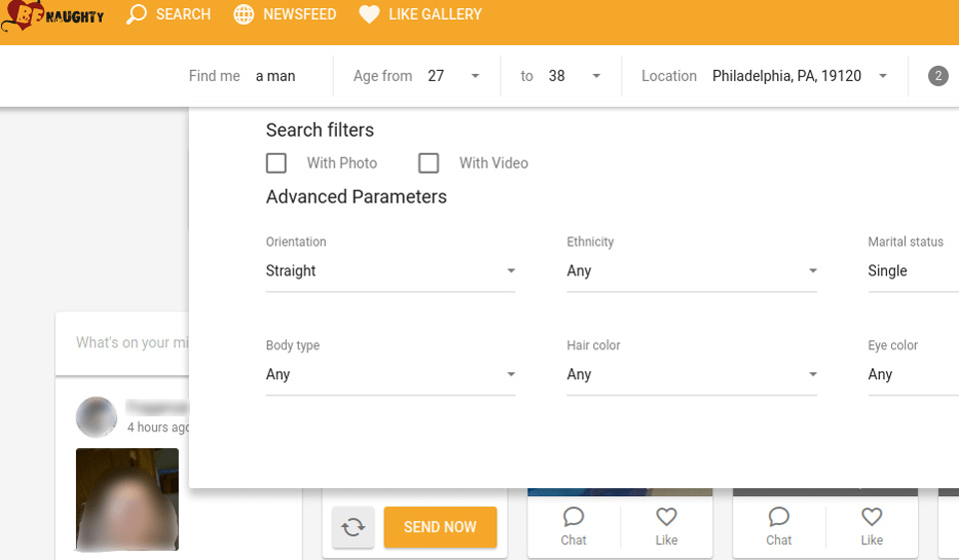959x560 pixels.
Task: Expand the Hair color dropdown
Action: (x=691, y=374)
